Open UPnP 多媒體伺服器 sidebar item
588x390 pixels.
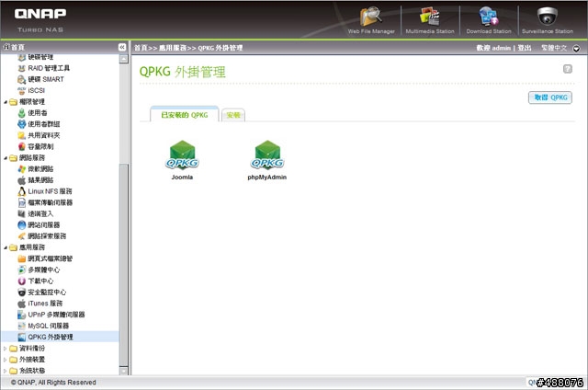56,315
